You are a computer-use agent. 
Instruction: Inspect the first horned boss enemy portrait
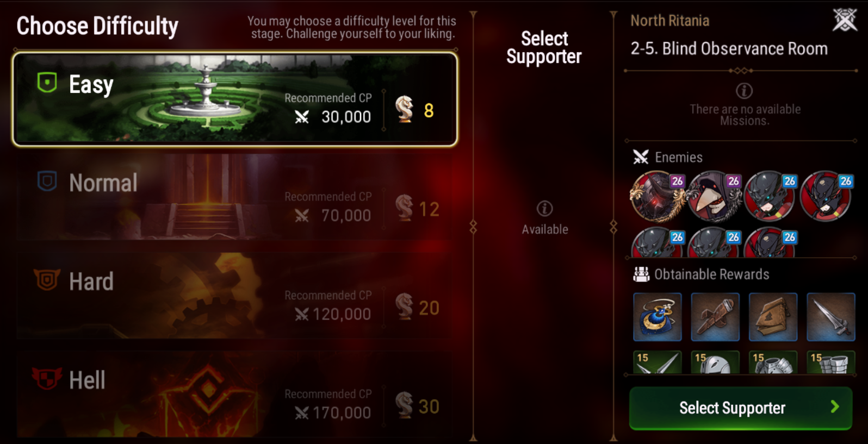coord(657,196)
